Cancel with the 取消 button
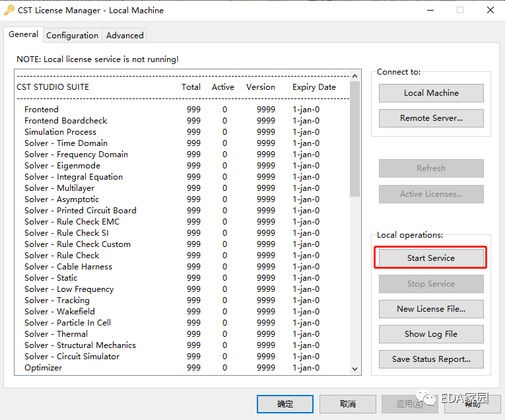The width and height of the screenshot is (505, 420). 347,404
